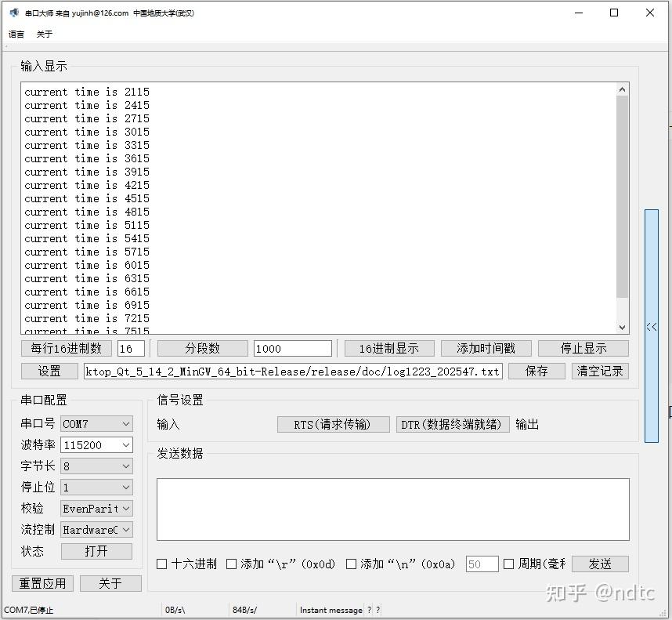Open the 语言 menu
The width and height of the screenshot is (672, 620).
pos(16,34)
